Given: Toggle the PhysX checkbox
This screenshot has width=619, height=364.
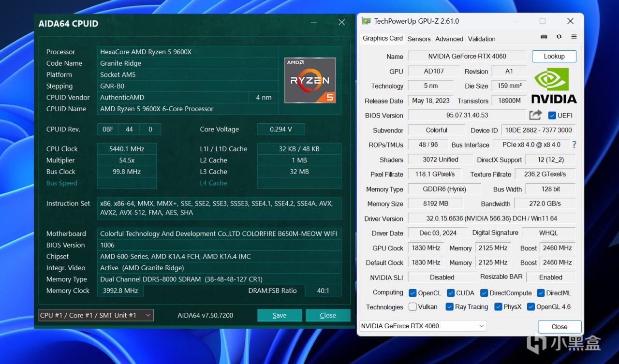Looking at the screenshot, I should [498, 306].
